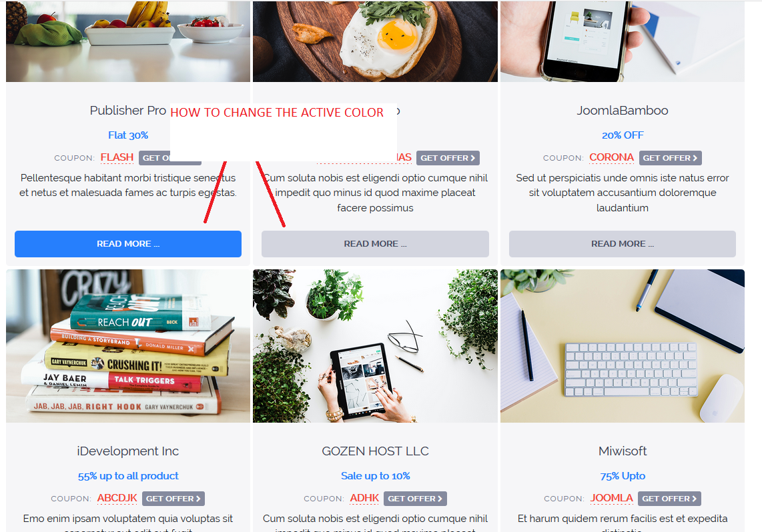Image resolution: width=762 pixels, height=532 pixels.
Task: Open the 75% Upto offer link
Action: (623, 476)
